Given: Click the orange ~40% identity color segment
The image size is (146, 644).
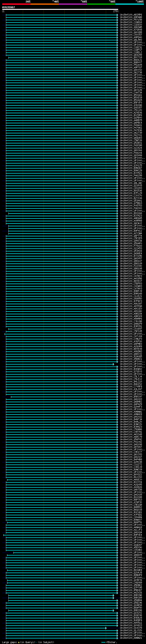Looking at the screenshot, I should (45, 4).
